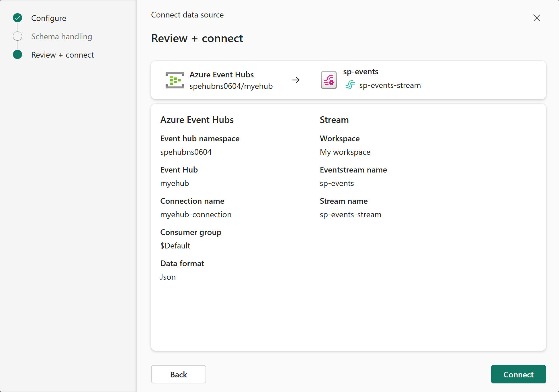
Task: Click the Azure Event Hubs section heading
Action: click(x=197, y=120)
